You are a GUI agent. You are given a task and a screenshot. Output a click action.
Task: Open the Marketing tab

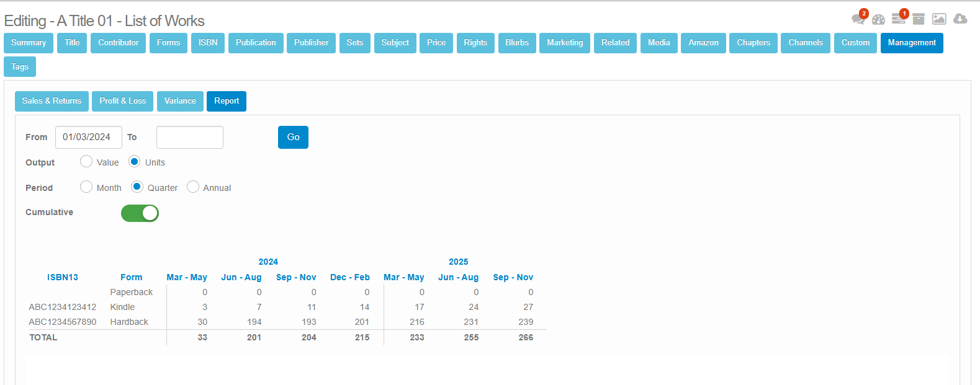(565, 43)
